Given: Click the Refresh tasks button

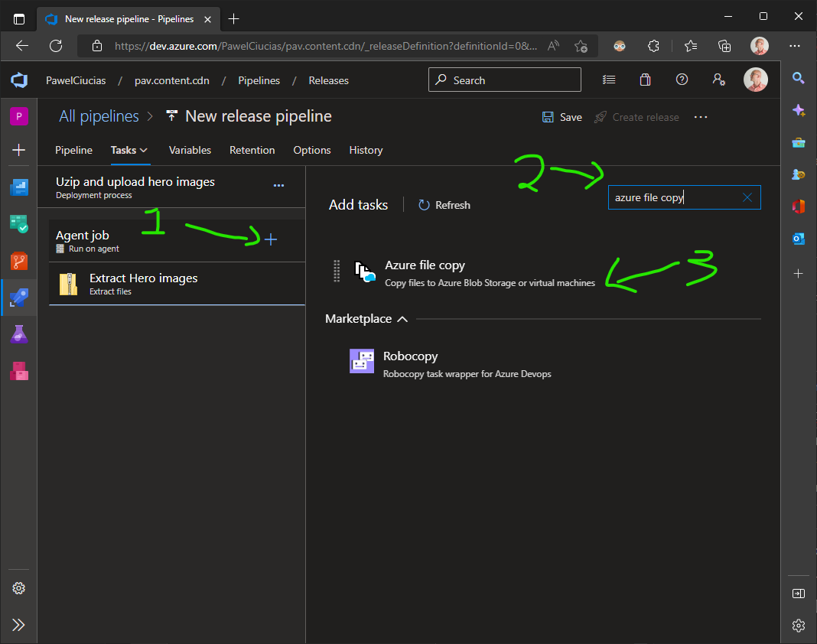Looking at the screenshot, I should pos(444,205).
